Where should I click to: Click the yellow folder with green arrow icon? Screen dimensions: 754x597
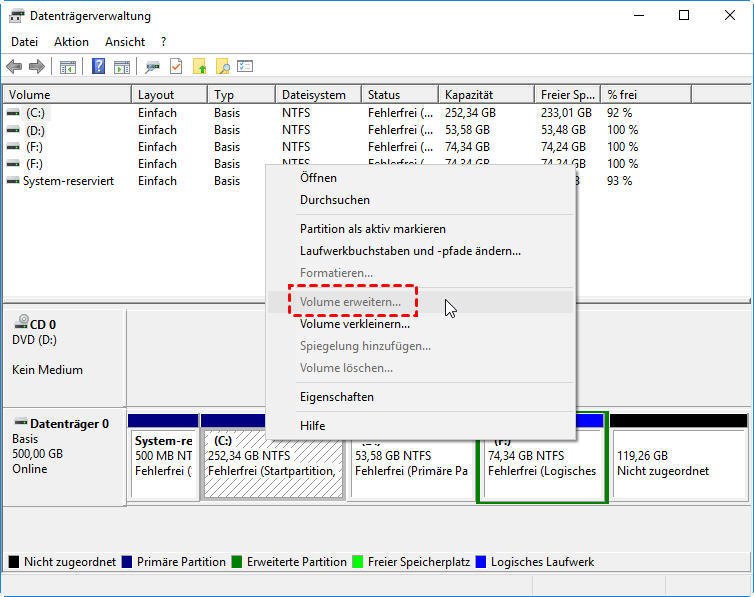[200, 66]
